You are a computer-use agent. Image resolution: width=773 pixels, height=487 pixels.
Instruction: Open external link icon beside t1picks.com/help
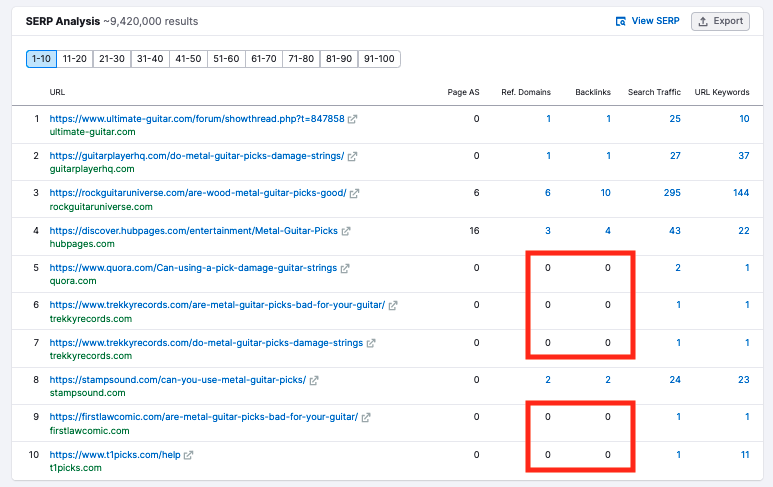click(x=188, y=455)
